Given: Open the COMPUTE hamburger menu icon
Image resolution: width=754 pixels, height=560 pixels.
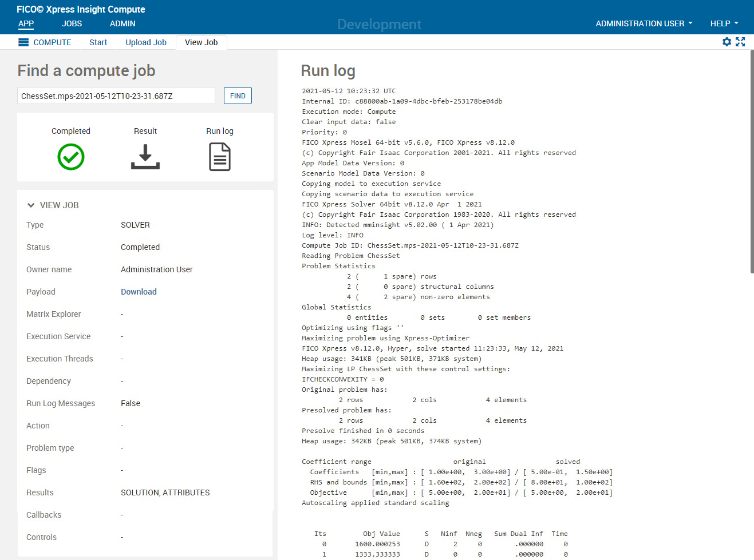Looking at the screenshot, I should tap(23, 42).
